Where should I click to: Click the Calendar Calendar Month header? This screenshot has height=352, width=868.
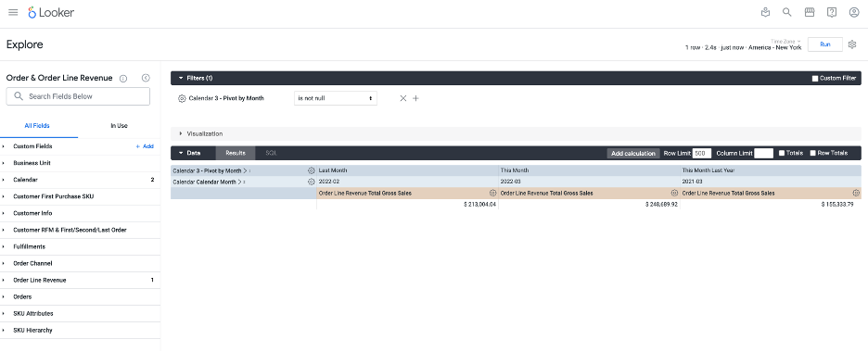pos(205,182)
